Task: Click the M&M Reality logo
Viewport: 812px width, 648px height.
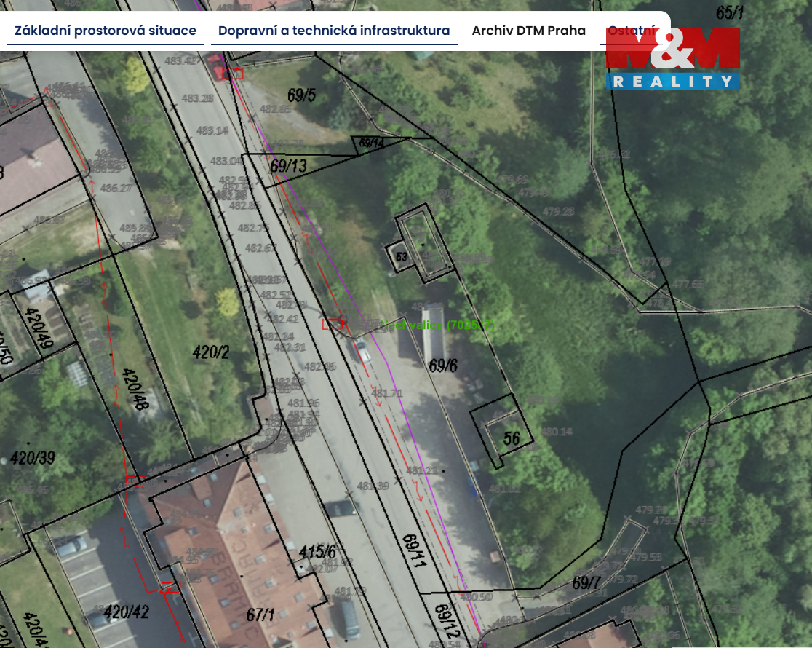Action: pos(673,60)
